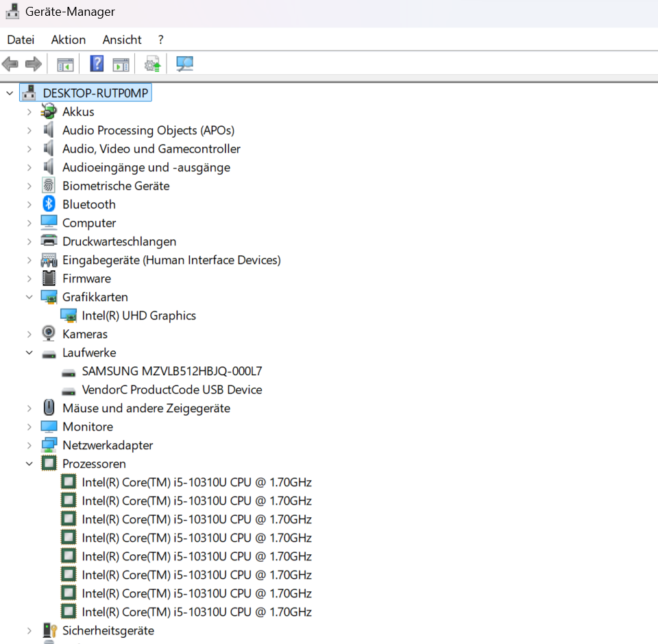Click the update driver toolbar icon
Image resolution: width=658 pixels, height=644 pixels.
coord(153,64)
